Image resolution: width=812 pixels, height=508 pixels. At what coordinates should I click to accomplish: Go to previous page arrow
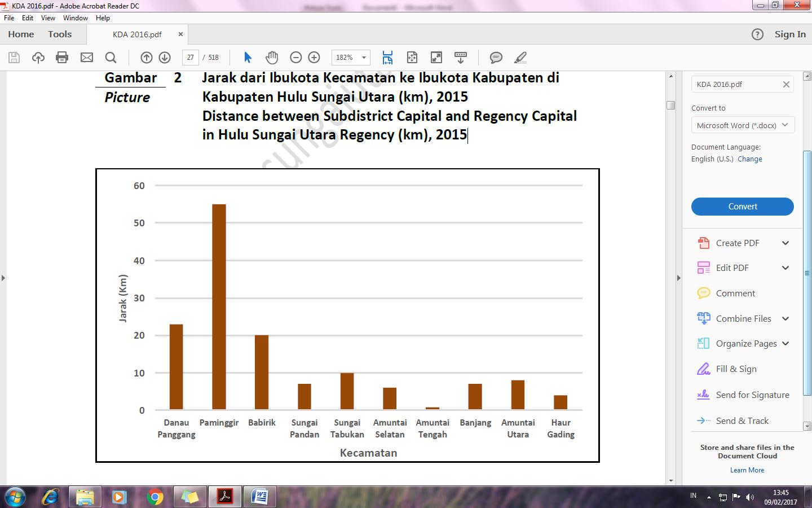point(146,58)
